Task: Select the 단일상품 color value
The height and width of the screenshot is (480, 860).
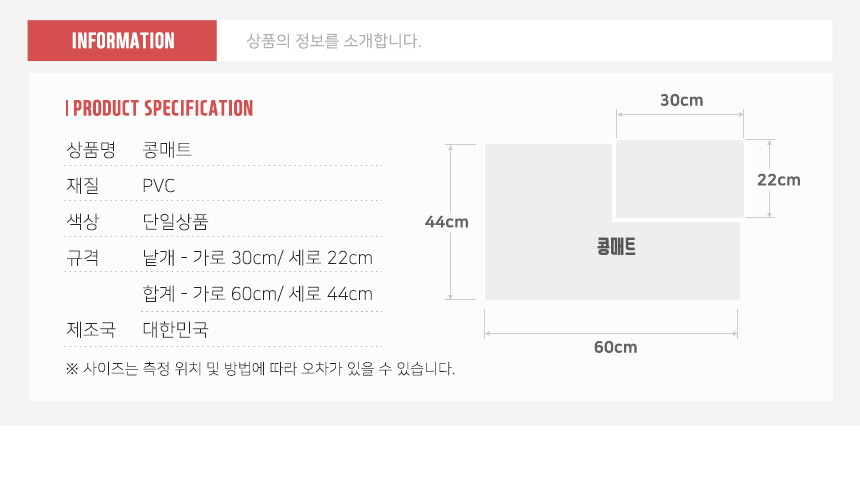Action: (x=175, y=222)
